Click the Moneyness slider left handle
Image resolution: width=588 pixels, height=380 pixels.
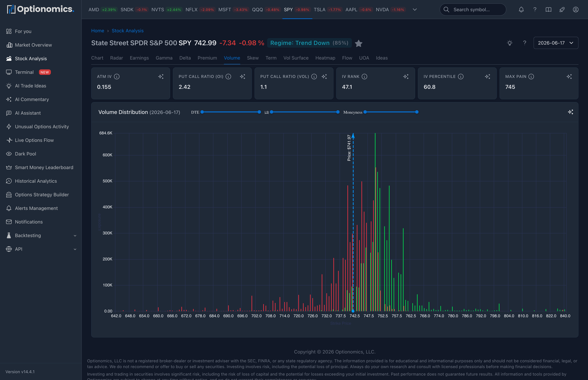click(365, 112)
